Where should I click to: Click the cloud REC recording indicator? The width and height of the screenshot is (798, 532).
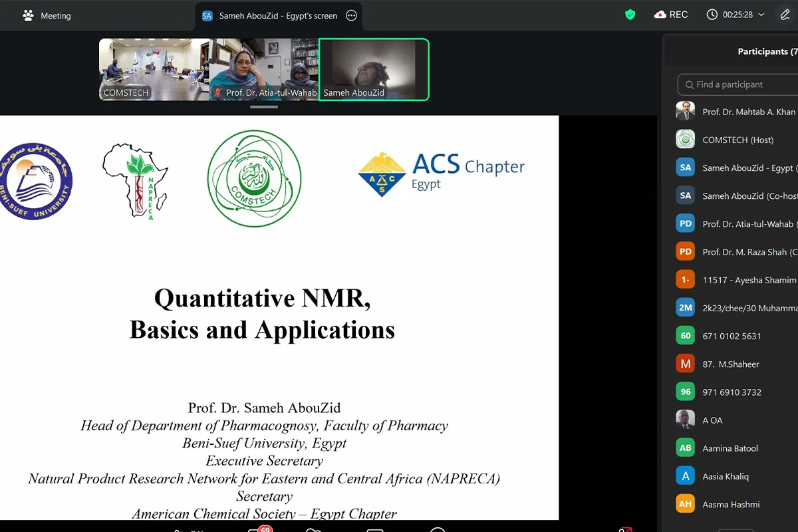pos(671,13)
